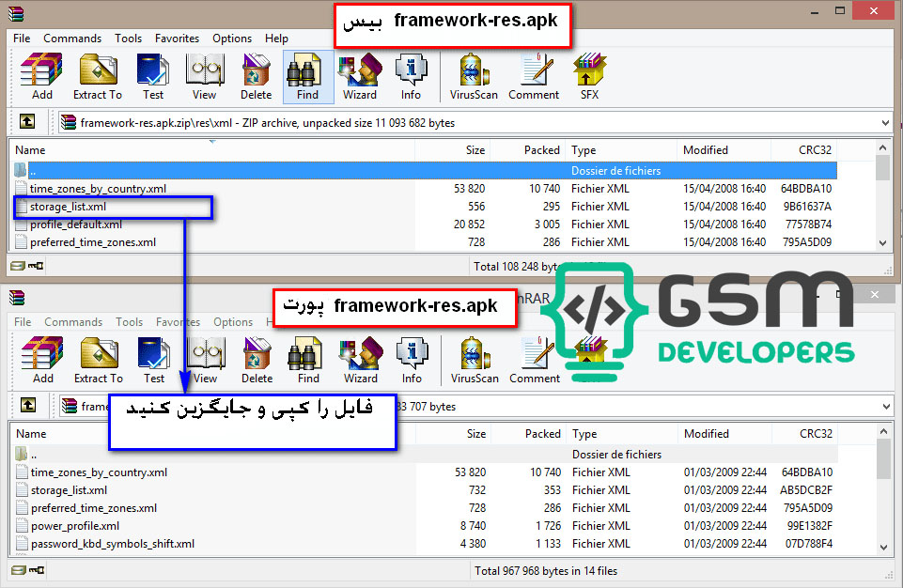The image size is (903, 588).
Task: Select storage_list.xml with size 732
Action: tap(425, 490)
